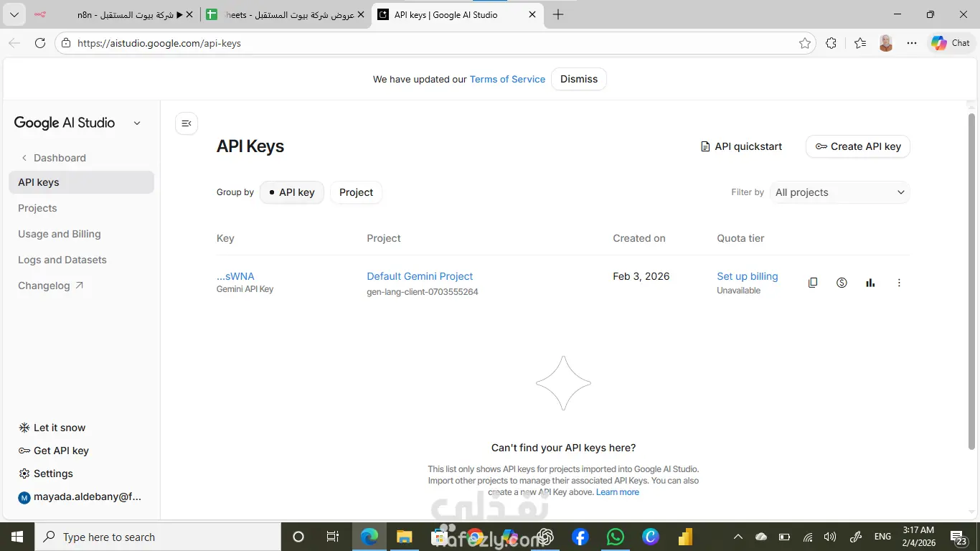Open the browser tab search dropdown

14,14
